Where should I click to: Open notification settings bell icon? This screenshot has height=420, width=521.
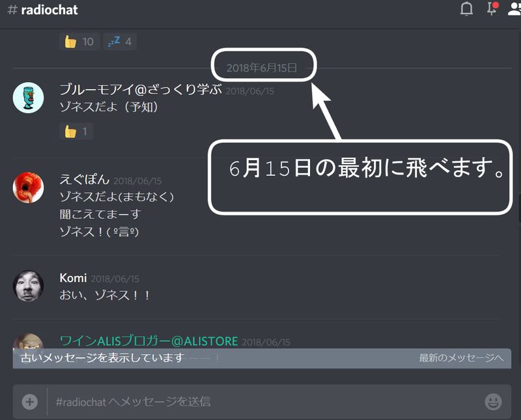tap(466, 9)
